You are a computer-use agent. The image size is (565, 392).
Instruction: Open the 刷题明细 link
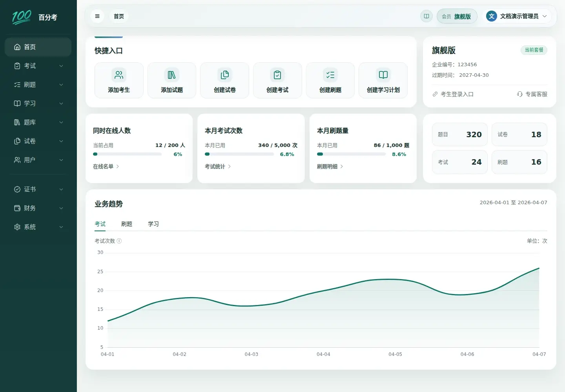pyautogui.click(x=330, y=167)
